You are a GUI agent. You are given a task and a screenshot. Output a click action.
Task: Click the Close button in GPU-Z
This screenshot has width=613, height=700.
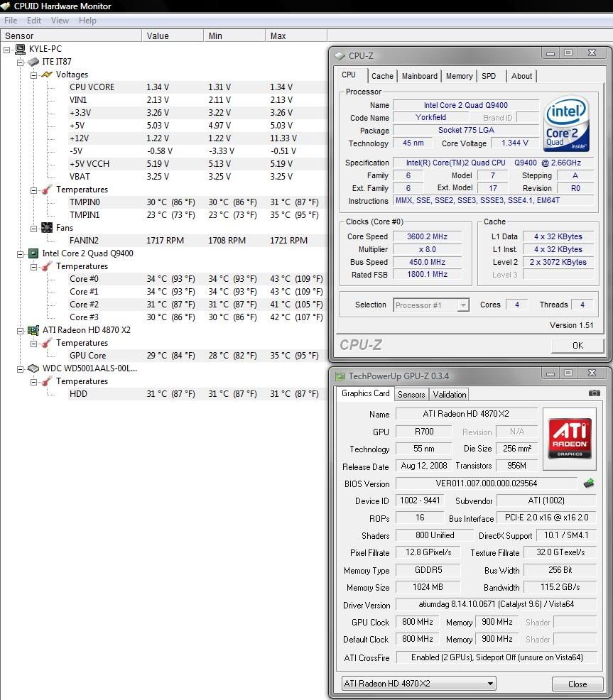[577, 684]
